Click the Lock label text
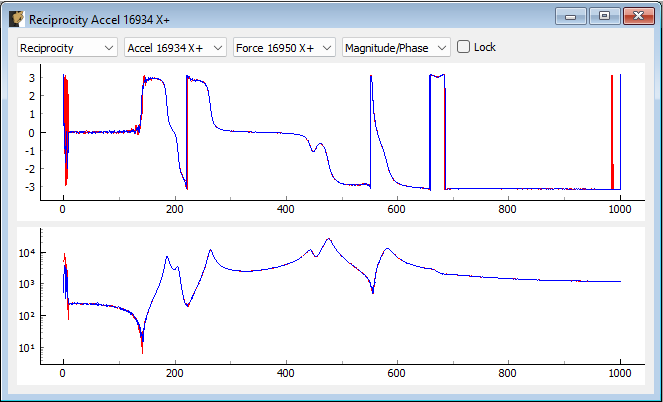The image size is (663, 402). coord(484,47)
